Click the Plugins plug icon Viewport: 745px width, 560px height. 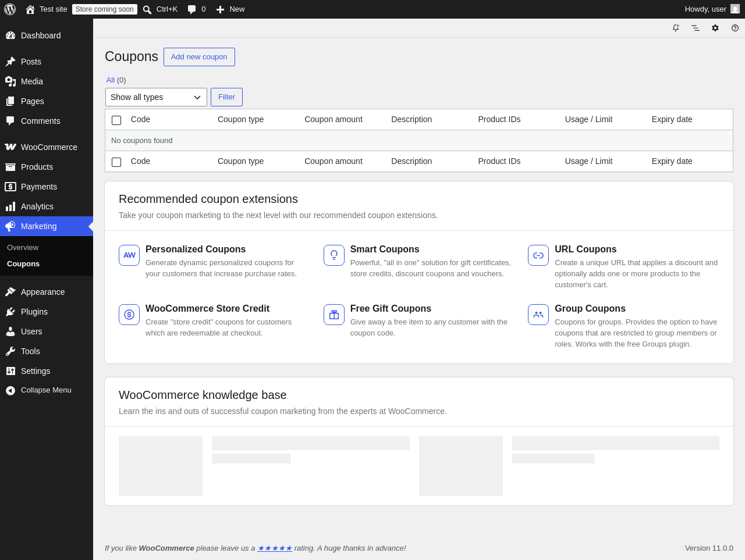[x=10, y=312]
